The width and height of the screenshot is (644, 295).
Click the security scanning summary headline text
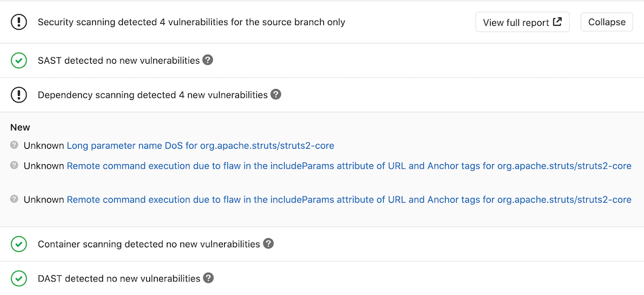click(x=191, y=22)
